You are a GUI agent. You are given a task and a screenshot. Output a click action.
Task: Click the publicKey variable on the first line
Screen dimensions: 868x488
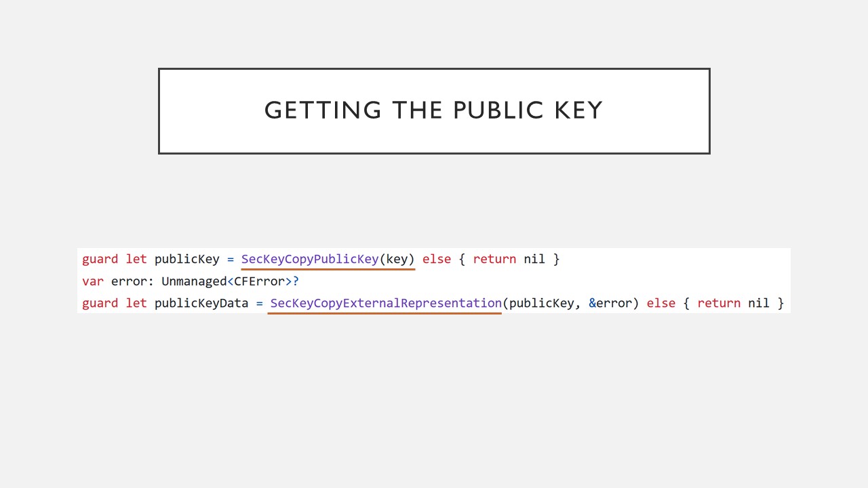[187, 259]
